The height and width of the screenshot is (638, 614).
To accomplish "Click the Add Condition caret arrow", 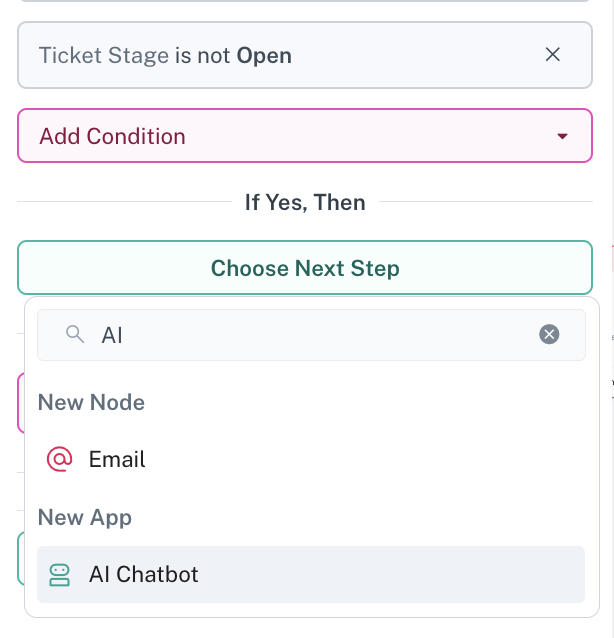I will click(x=562, y=136).
